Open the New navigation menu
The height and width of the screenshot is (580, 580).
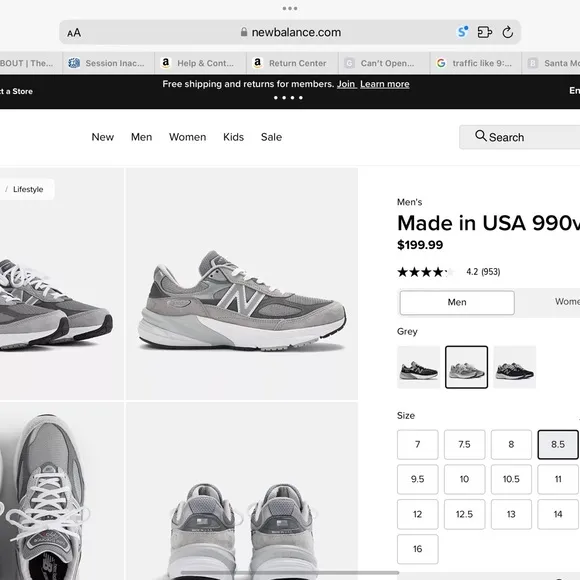(x=102, y=137)
